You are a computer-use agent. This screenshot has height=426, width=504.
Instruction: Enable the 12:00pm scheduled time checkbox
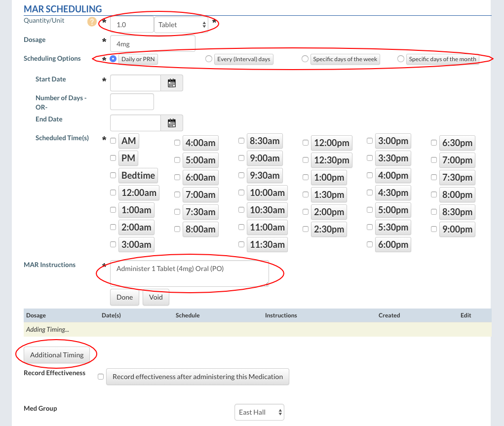point(306,143)
